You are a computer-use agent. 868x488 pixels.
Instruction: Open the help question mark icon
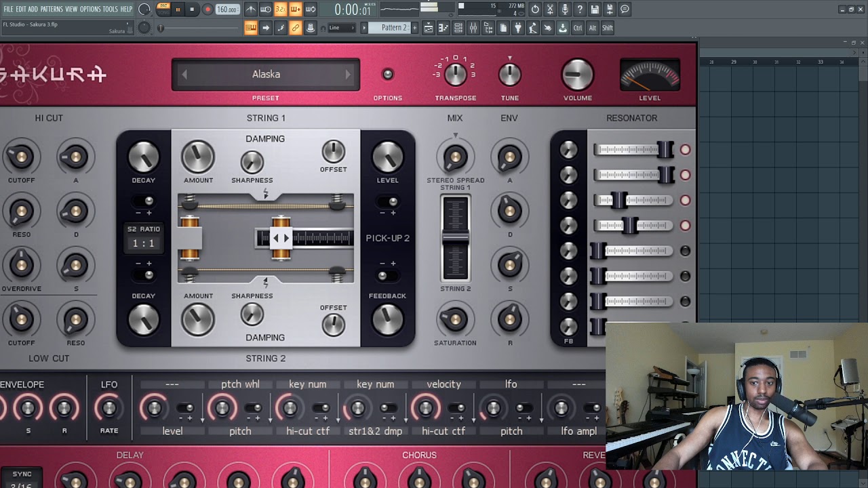click(580, 9)
